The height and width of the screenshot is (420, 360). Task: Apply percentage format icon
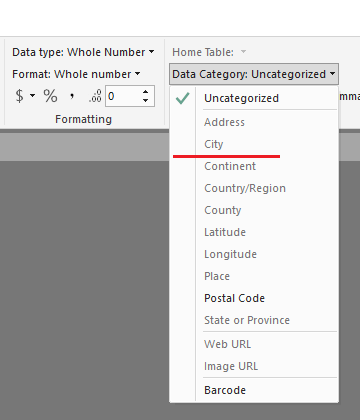[50, 96]
